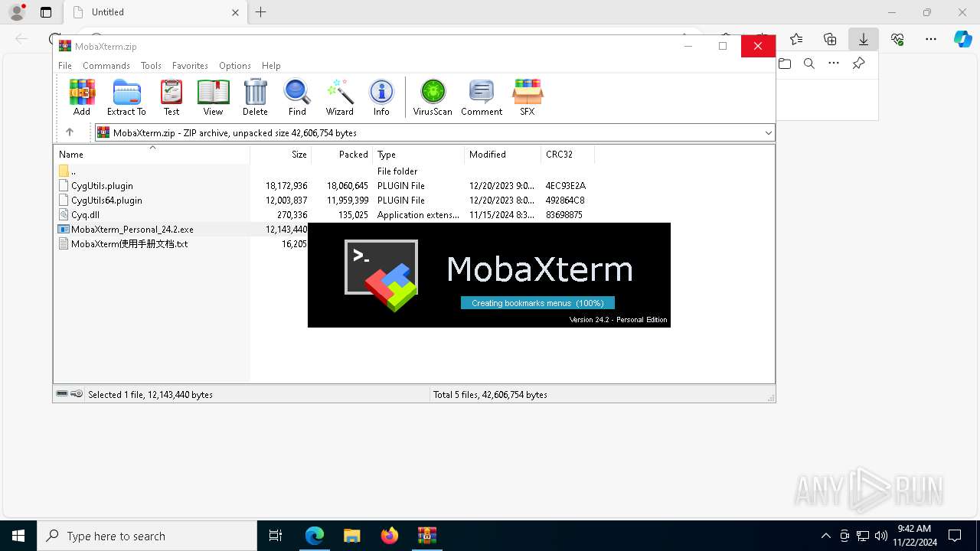This screenshot has width=980, height=551.
Task: Open Copilot icon in browser
Action: click(x=963, y=39)
